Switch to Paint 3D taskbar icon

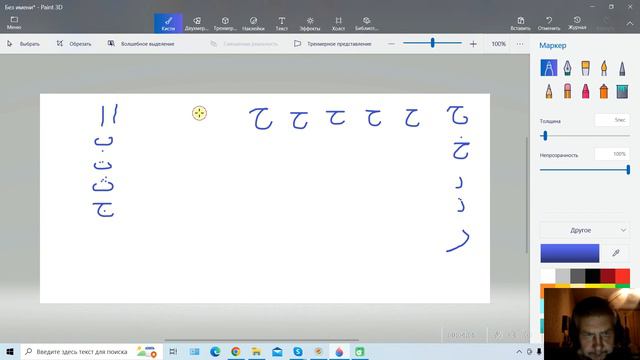click(x=339, y=351)
